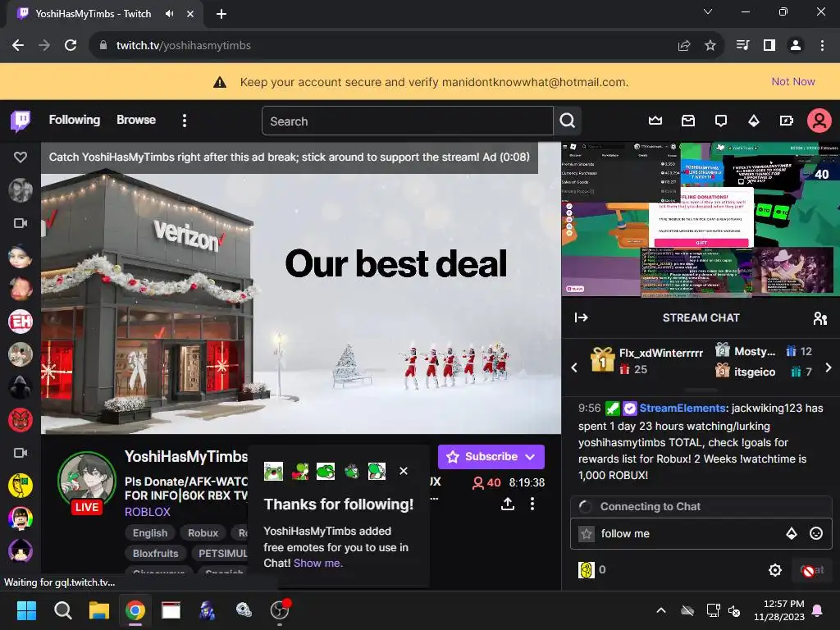Image resolution: width=840 pixels, height=630 pixels.
Task: Click the browser share page icon
Action: (684, 46)
